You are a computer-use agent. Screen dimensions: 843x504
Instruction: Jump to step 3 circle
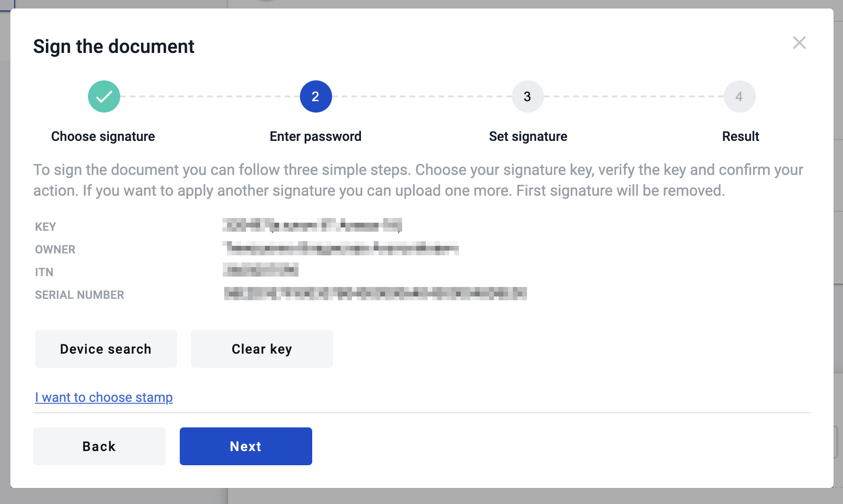pos(527,96)
